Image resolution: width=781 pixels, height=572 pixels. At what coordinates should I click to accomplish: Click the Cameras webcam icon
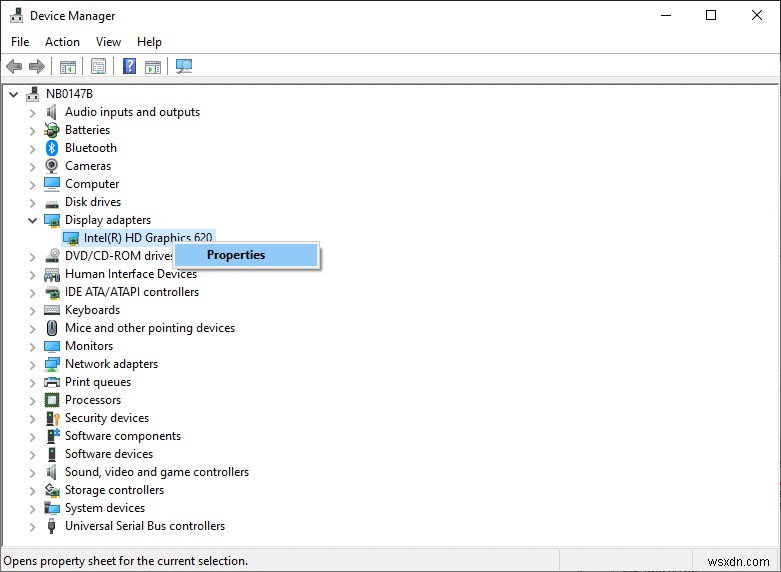point(52,166)
